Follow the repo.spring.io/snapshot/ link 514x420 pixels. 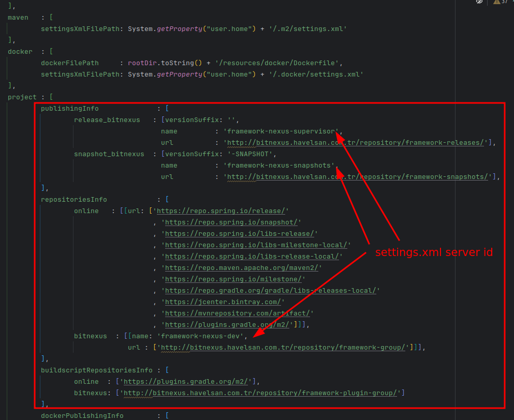tap(231, 222)
